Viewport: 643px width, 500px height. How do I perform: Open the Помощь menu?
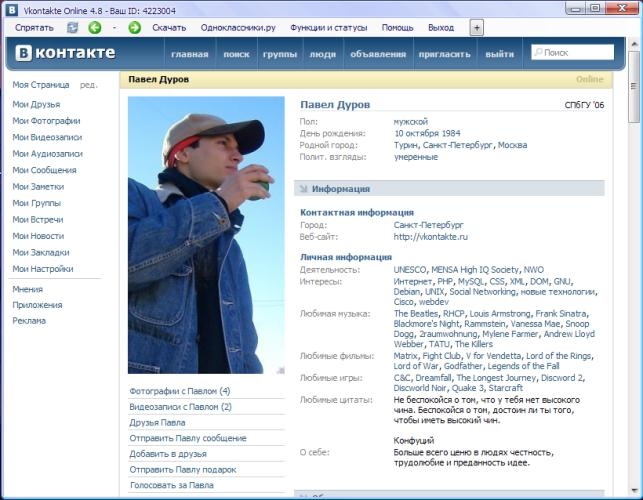[397, 28]
